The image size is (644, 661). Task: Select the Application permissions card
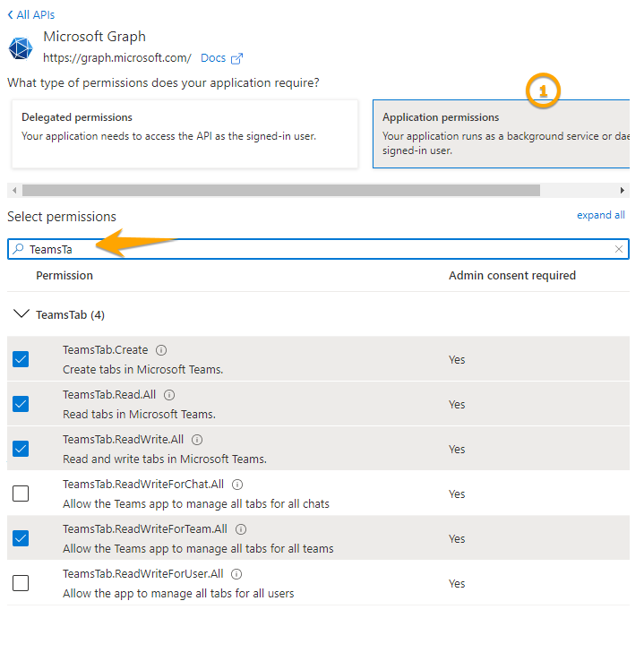[x=502, y=133]
